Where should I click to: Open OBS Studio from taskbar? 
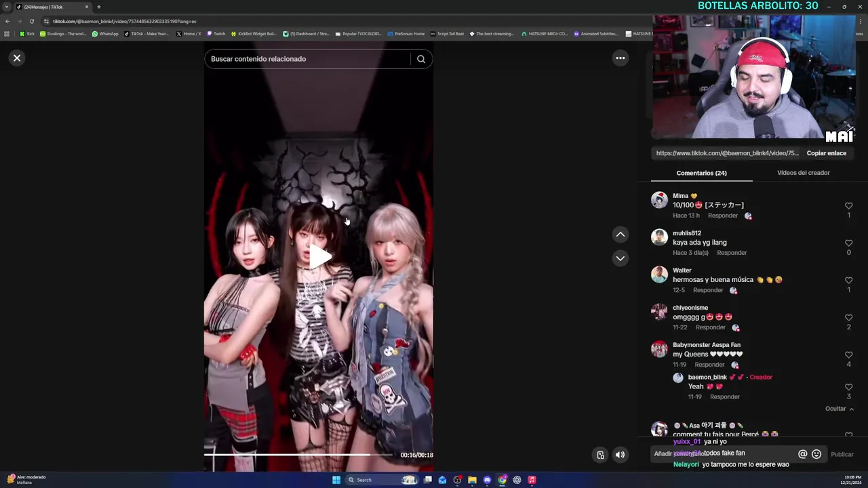pyautogui.click(x=457, y=480)
